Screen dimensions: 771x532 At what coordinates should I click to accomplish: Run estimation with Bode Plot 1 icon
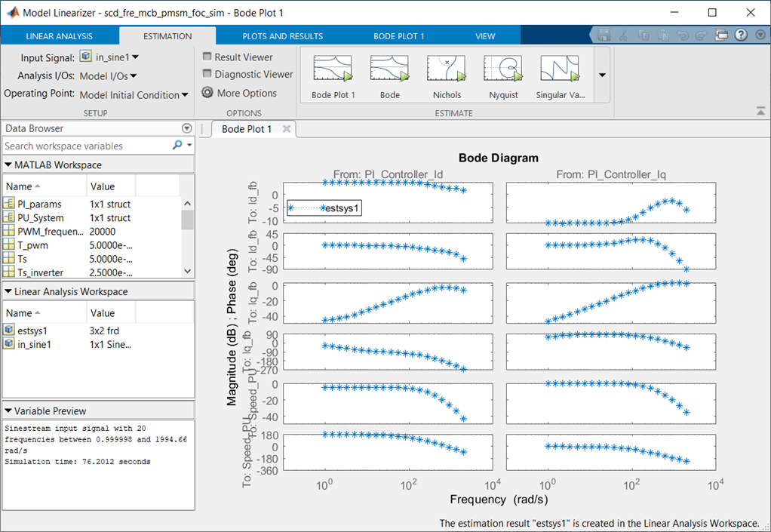[333, 69]
